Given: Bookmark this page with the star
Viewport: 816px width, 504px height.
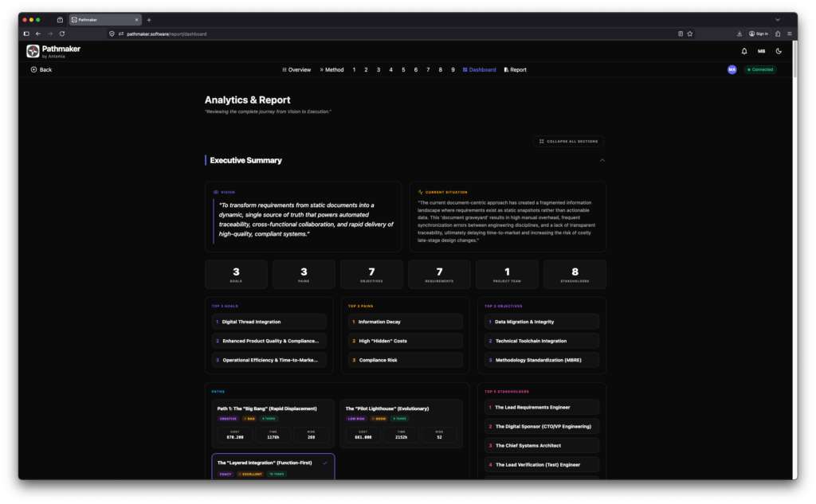Looking at the screenshot, I should tap(690, 33).
